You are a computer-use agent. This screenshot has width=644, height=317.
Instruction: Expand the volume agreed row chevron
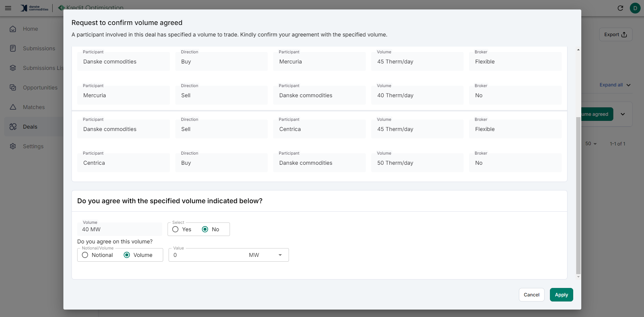pos(623,114)
